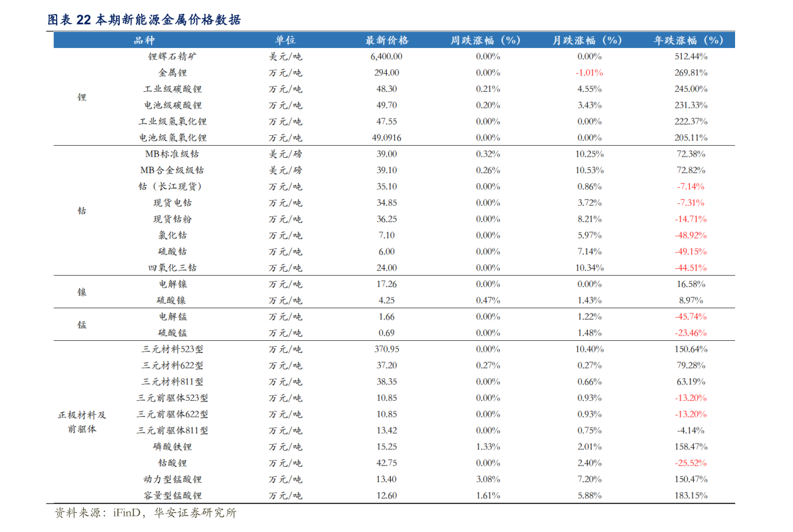
Task: Click the 正极材料及前驱体 category label
Action: 82,422
